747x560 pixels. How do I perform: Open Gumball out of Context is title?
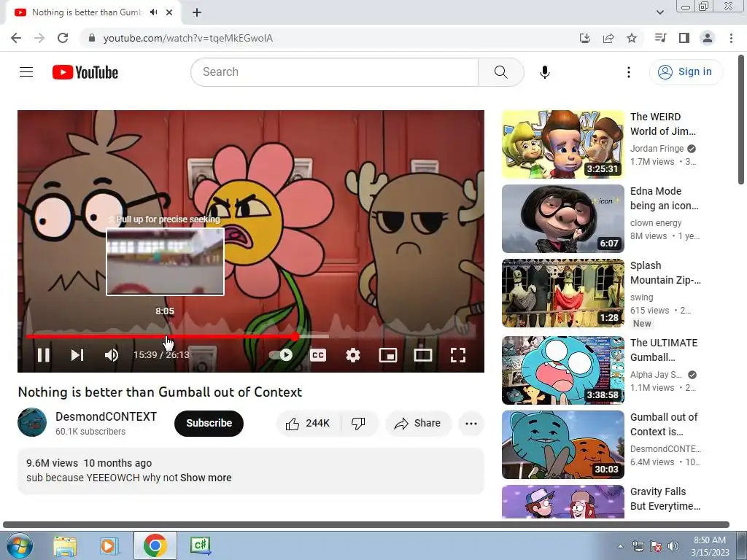[664, 424]
